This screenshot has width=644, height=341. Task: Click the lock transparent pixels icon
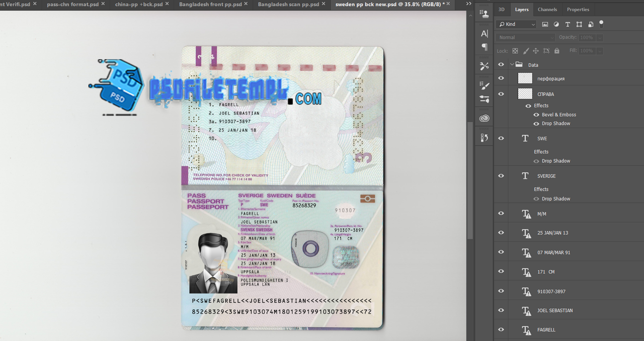(515, 51)
